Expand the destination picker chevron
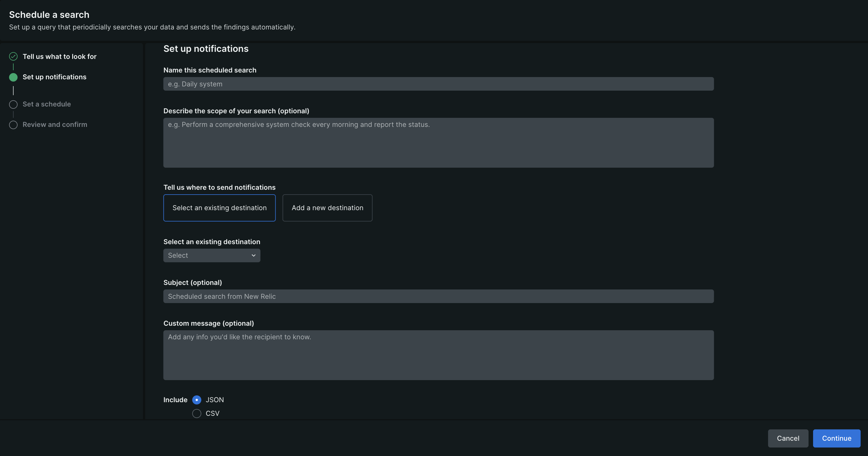Viewport: 868px width, 456px height. click(x=253, y=255)
